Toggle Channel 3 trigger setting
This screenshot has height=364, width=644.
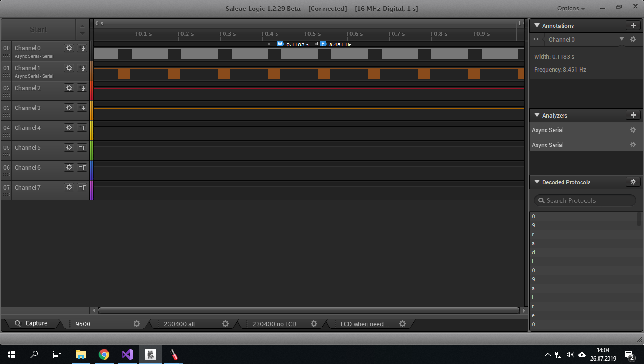pos(82,108)
